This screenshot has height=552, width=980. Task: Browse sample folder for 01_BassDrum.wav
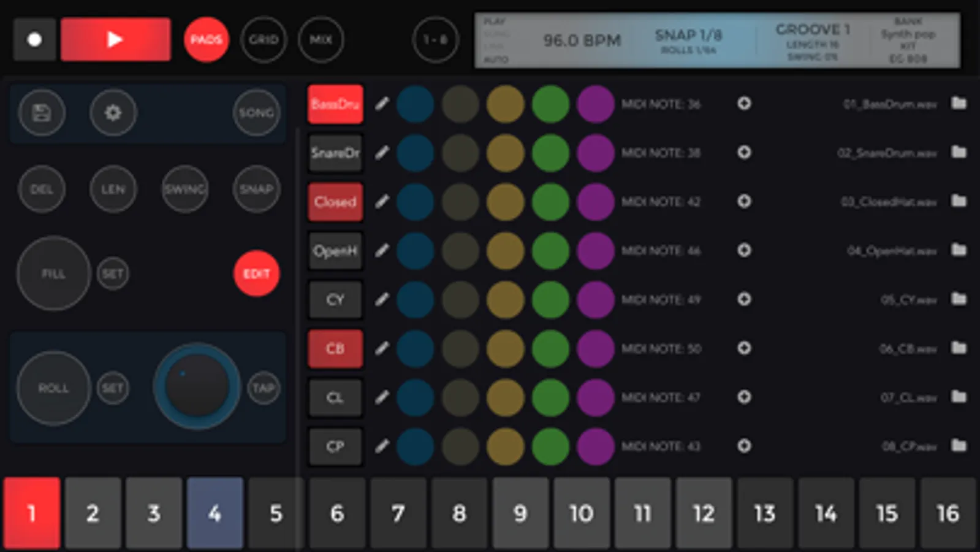(959, 103)
